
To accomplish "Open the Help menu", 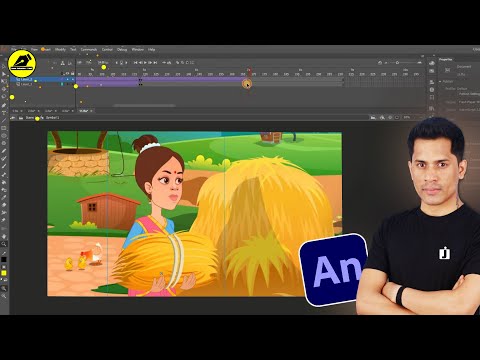I will (x=151, y=49).
